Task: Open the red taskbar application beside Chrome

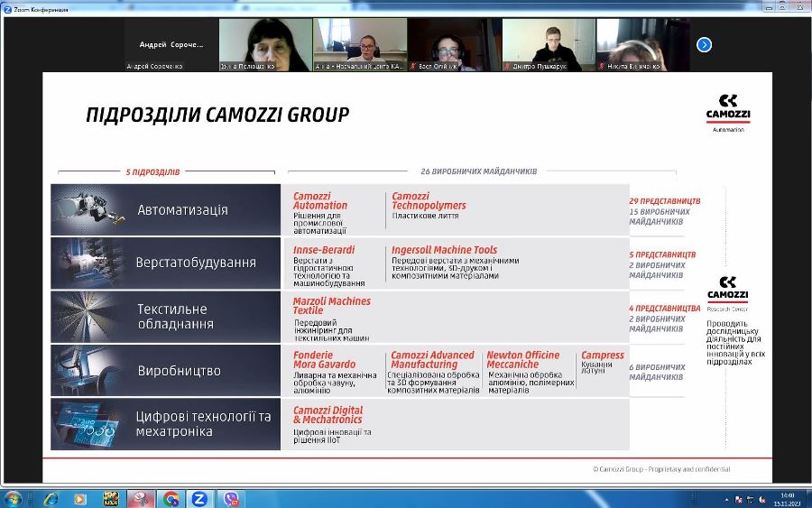Action: 141,499
